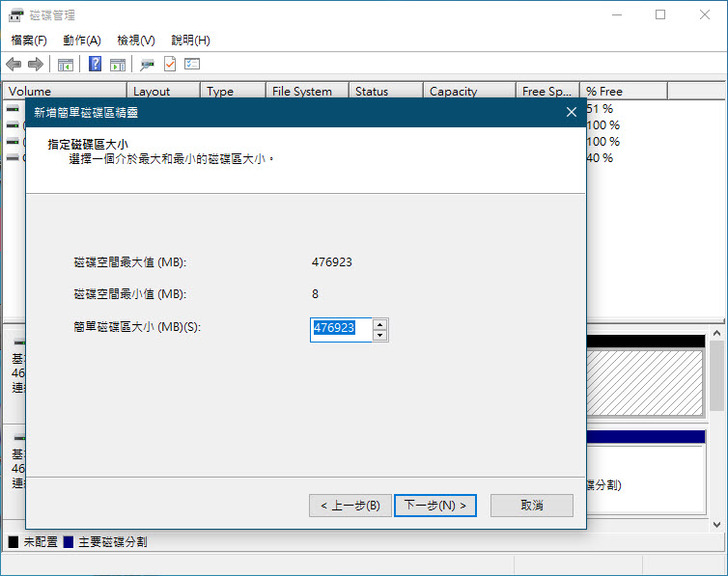Cancel the wizard with 取消
Image resolution: width=728 pixels, height=576 pixels.
click(532, 505)
